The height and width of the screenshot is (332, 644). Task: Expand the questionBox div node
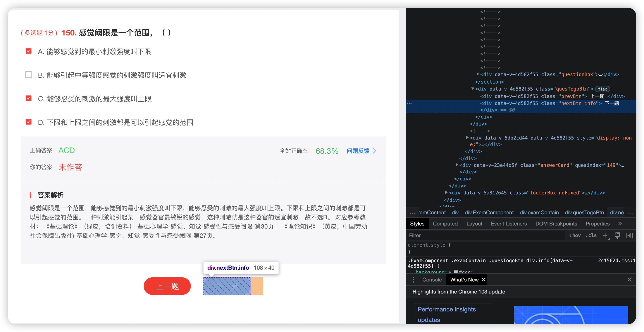coord(477,74)
